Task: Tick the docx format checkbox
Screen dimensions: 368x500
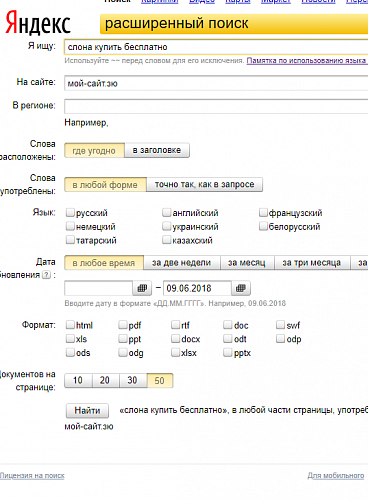Action: pos(175,339)
